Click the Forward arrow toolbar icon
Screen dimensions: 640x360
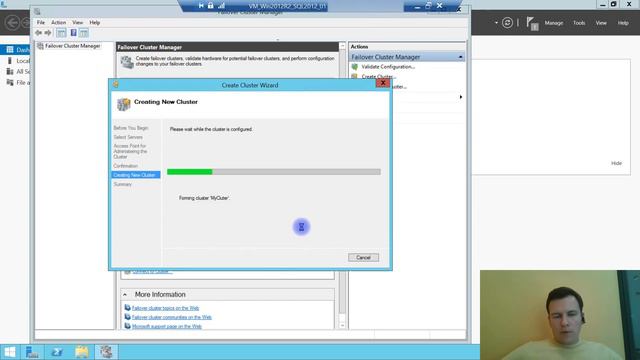coord(48,33)
